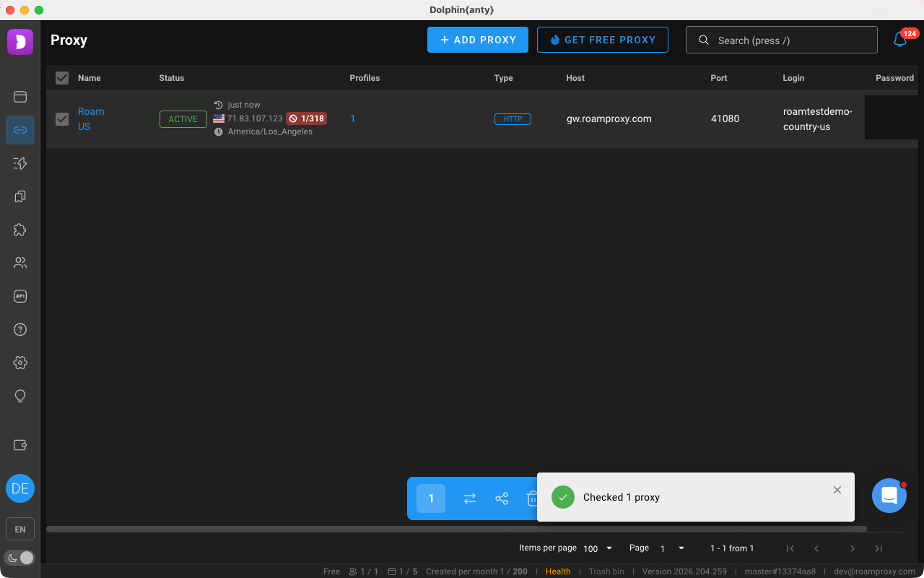924x578 pixels.
Task: Click the magnifier icon in search box
Action: tap(704, 40)
